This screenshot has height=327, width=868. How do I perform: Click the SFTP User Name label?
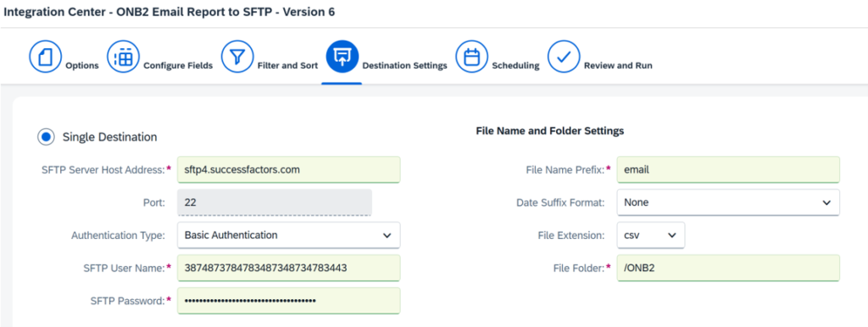click(124, 269)
